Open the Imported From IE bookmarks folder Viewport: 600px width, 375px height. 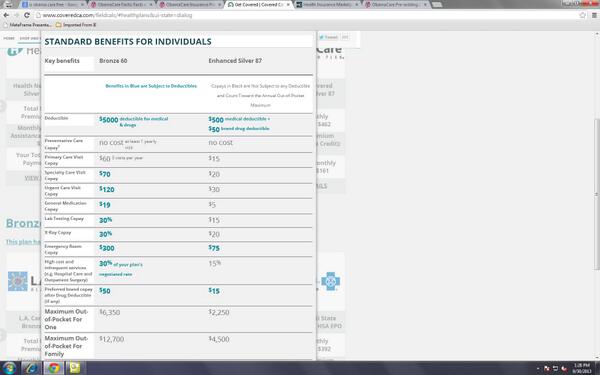pos(76,25)
